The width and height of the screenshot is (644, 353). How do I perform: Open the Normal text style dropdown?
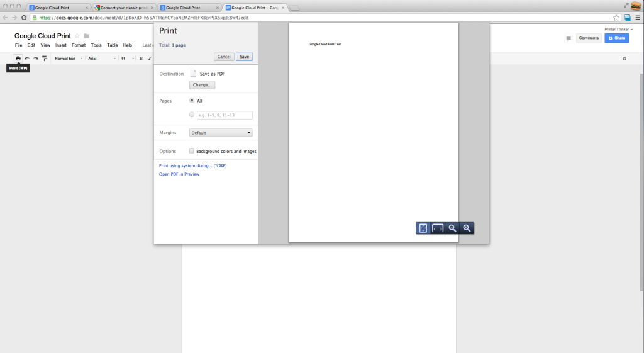coord(69,59)
